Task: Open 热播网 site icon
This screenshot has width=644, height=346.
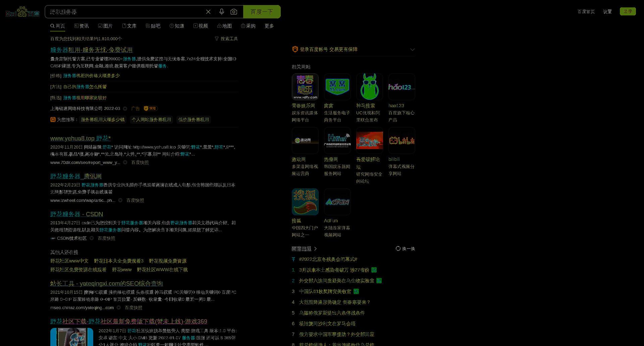Action: click(x=337, y=140)
